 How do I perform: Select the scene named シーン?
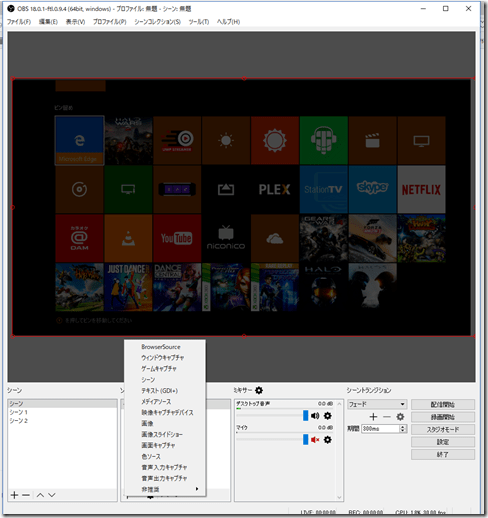pos(62,404)
